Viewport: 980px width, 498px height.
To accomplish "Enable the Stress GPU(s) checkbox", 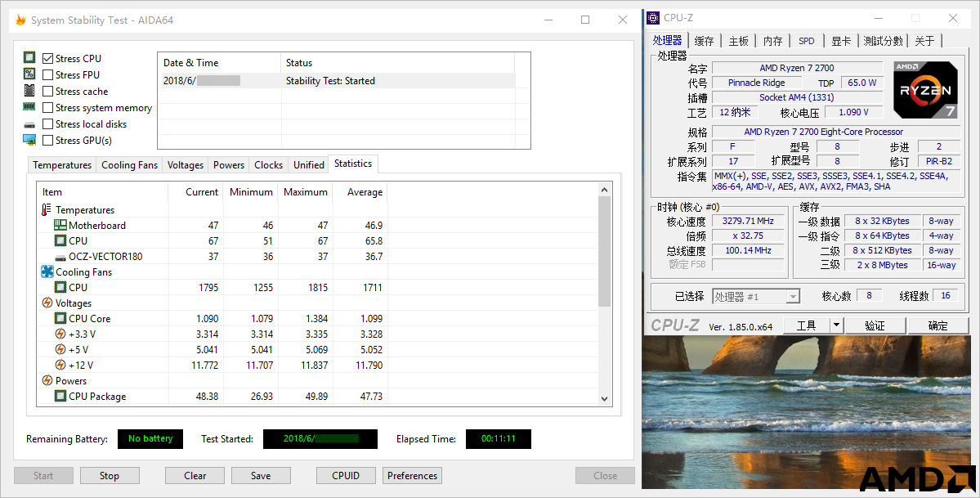I will [x=47, y=140].
